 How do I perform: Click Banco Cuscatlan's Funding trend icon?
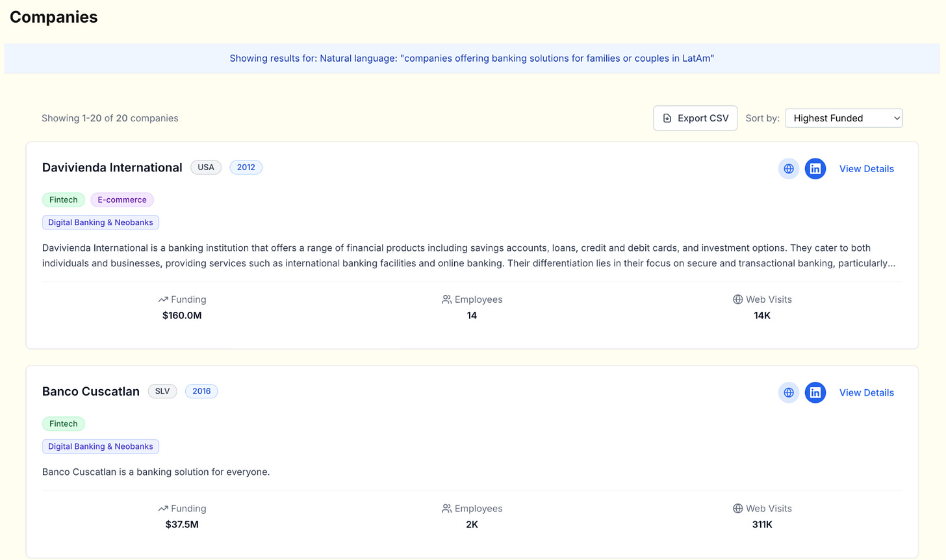click(x=163, y=509)
